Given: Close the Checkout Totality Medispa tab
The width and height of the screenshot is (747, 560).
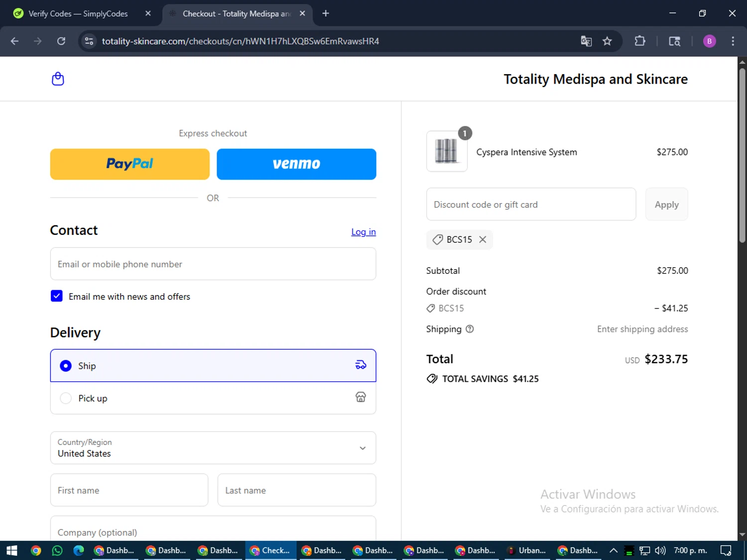Looking at the screenshot, I should click(x=302, y=13).
